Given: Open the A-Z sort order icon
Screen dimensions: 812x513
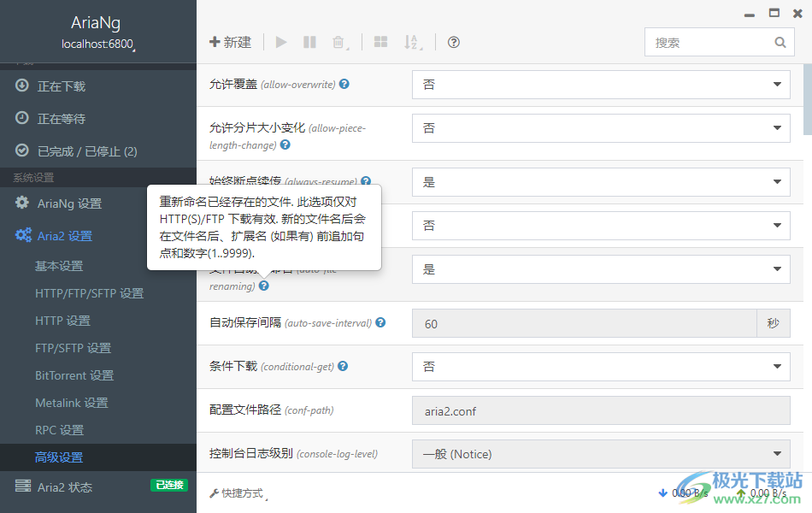Looking at the screenshot, I should 412,42.
